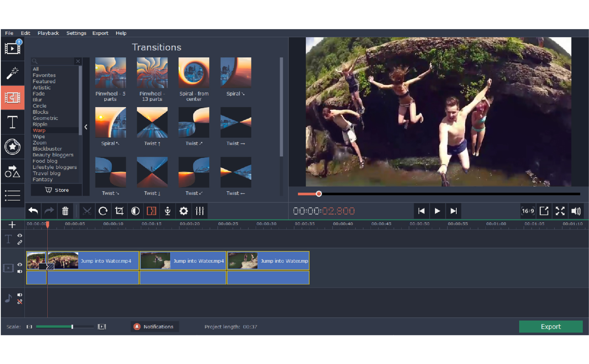Open the Help menu

[x=121, y=33]
